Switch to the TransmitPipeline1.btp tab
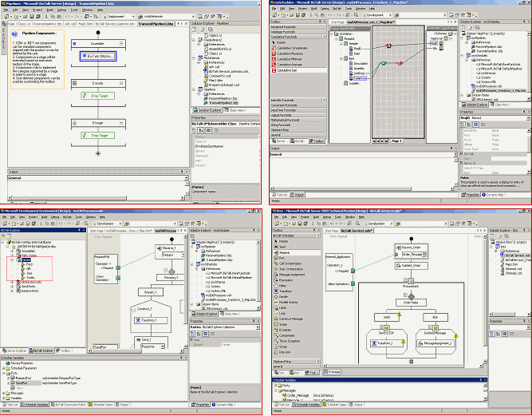 pos(155,24)
